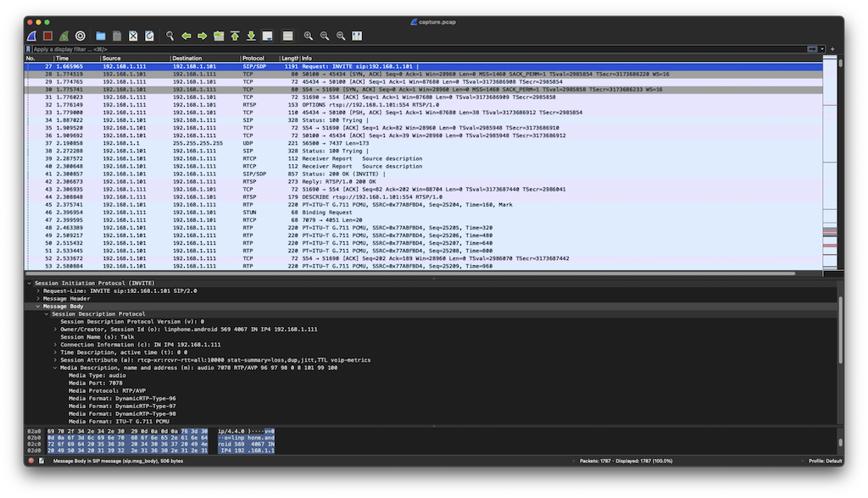Screen dimensions: 868x498
Task: Click expert information red circle icon
Action: [x=31, y=461]
